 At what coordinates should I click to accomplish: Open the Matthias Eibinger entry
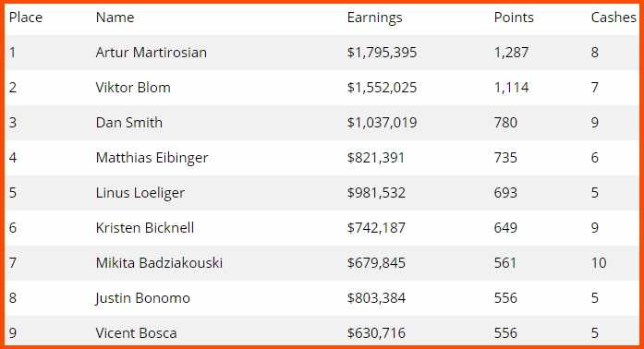(x=152, y=158)
